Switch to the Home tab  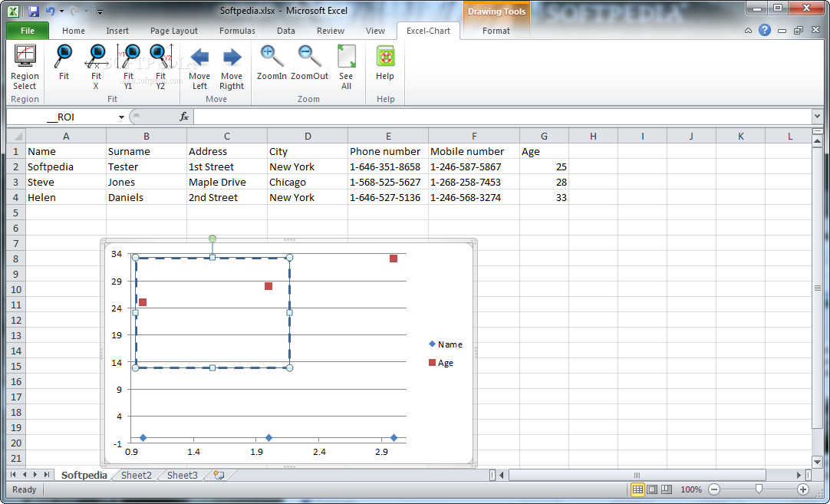point(74,31)
